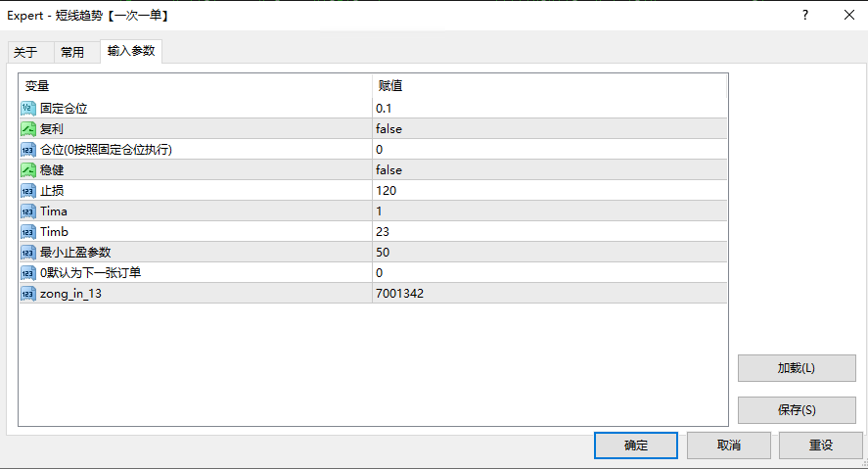The height and width of the screenshot is (469, 868).
Task: Click the integer icon beside Tima
Action: click(x=27, y=211)
